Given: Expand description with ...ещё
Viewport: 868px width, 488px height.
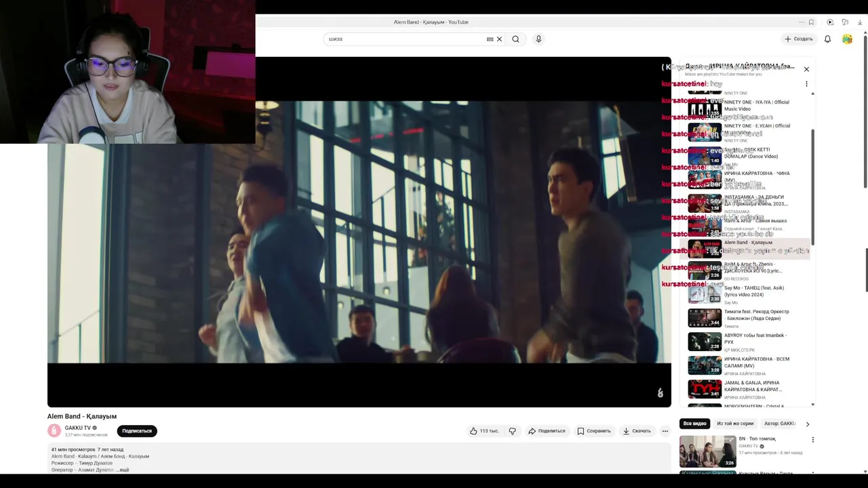Looking at the screenshot, I should 122,470.
